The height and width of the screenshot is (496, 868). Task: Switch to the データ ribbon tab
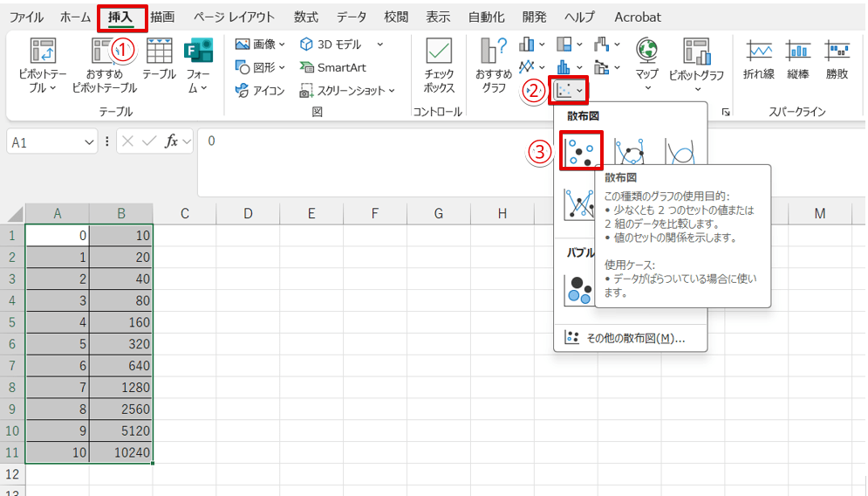tap(352, 17)
